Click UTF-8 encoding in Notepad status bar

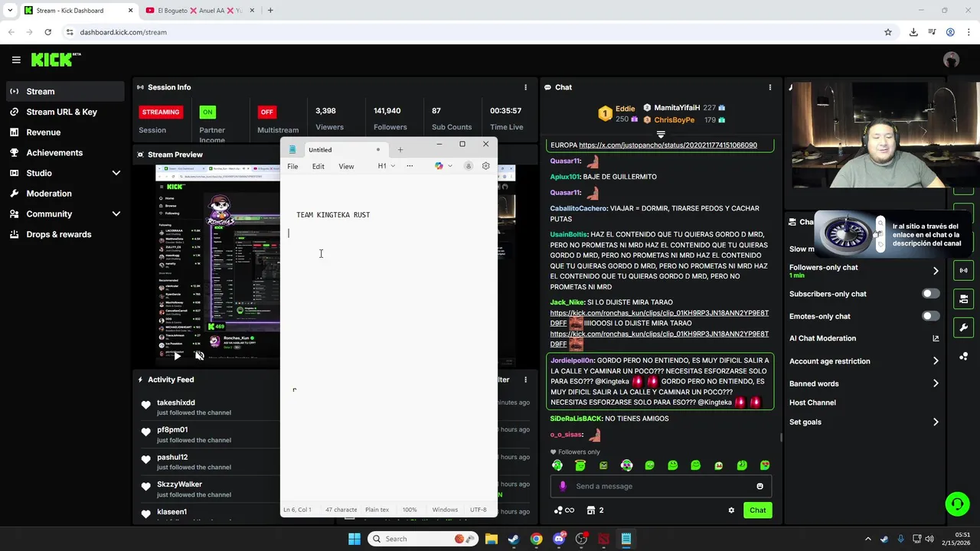(x=478, y=510)
